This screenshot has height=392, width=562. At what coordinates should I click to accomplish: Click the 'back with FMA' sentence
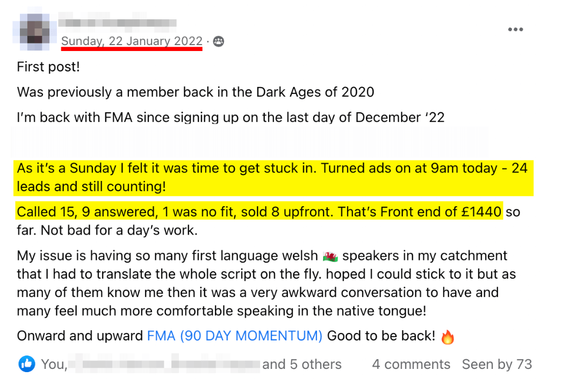click(x=230, y=118)
